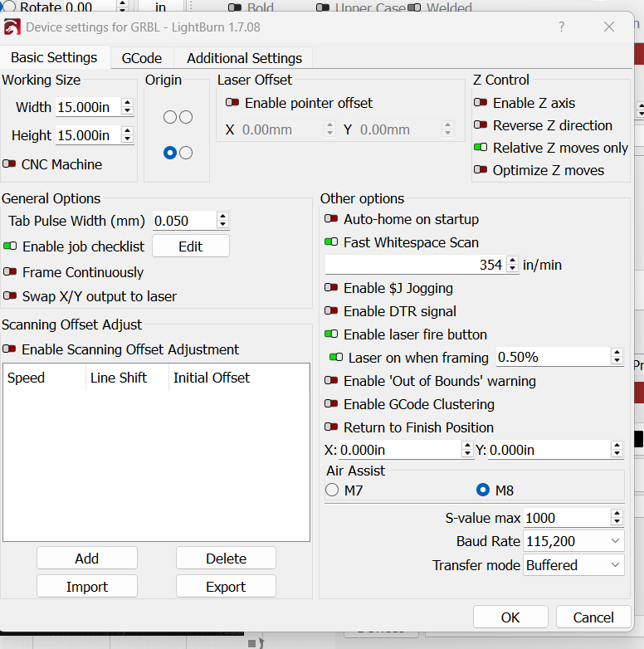Enable Scanning Offset Adjustment toggle
The height and width of the screenshot is (649, 644).
tap(9, 349)
